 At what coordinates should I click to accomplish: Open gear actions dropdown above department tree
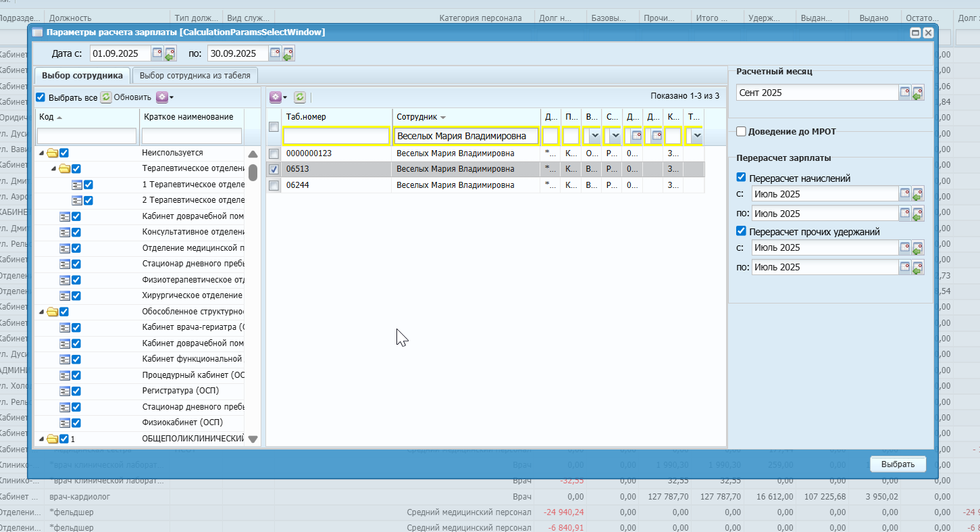165,97
